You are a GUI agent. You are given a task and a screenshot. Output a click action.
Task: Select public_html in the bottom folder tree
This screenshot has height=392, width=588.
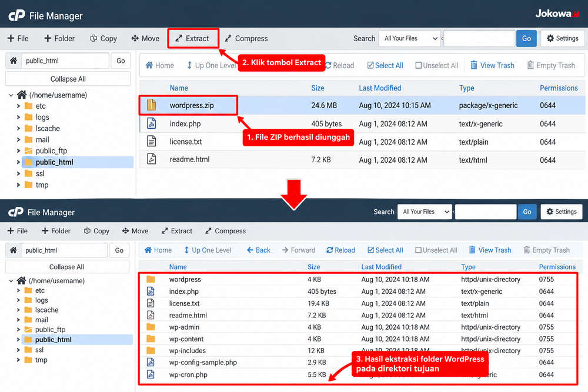(x=54, y=340)
